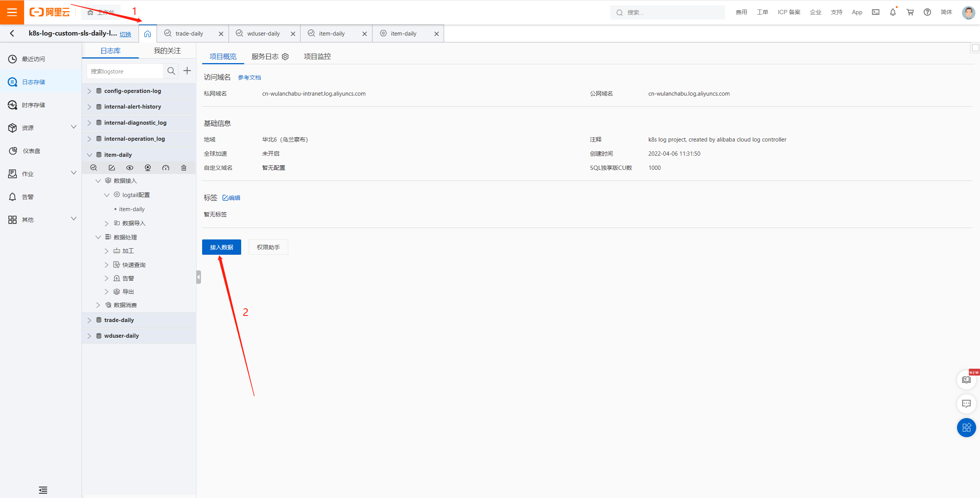Viewport: 980px width, 498px height.
Task: Expand the 资源 sidebar menu
Action: point(73,127)
